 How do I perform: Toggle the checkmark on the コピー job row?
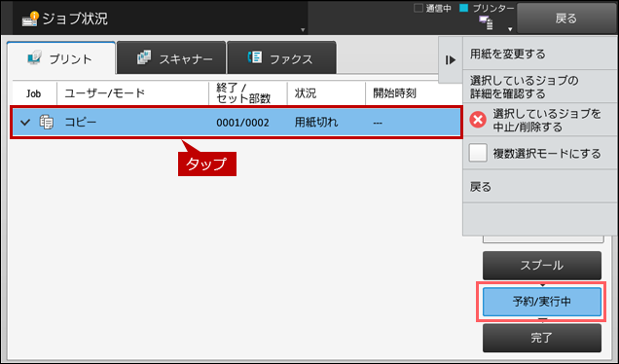pos(25,123)
